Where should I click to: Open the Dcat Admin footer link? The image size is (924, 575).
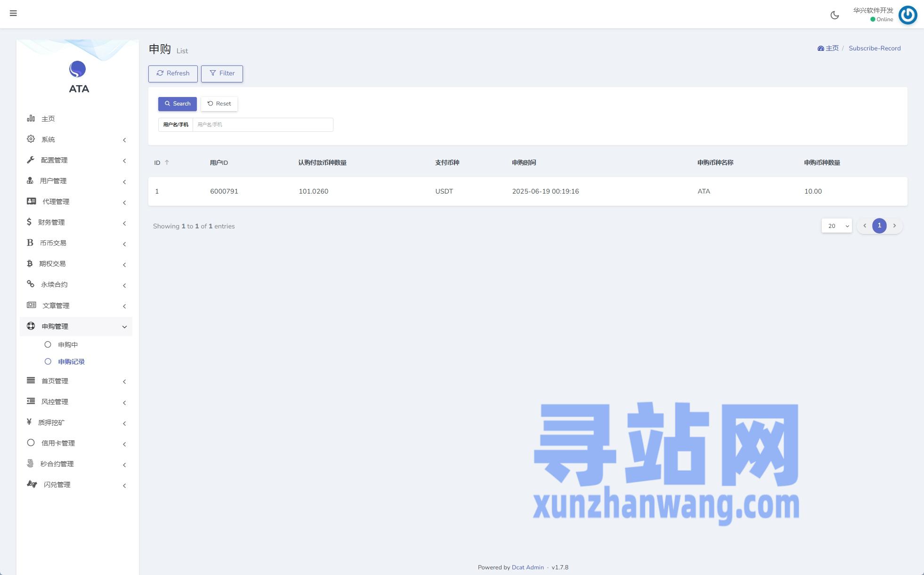tap(527, 567)
